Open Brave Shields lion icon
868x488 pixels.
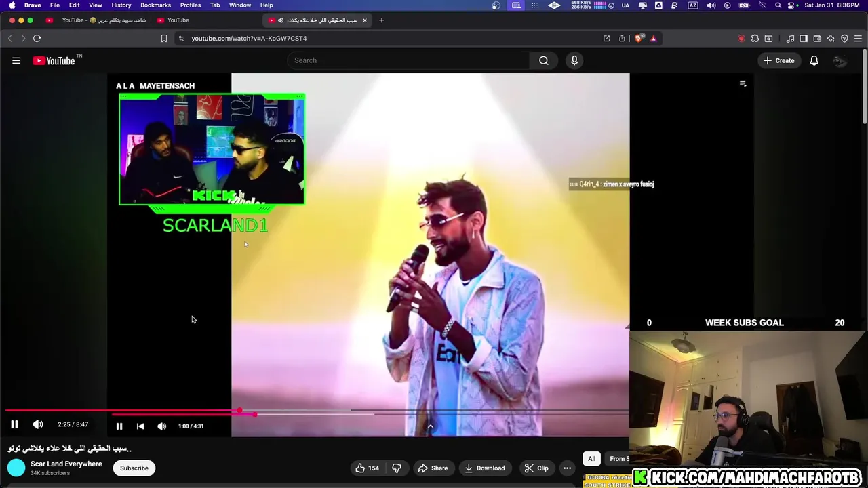click(x=638, y=39)
